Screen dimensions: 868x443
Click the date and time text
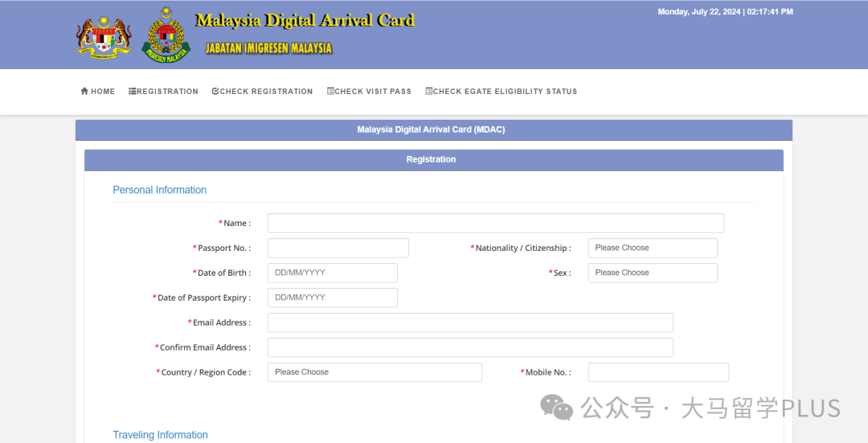(x=725, y=11)
